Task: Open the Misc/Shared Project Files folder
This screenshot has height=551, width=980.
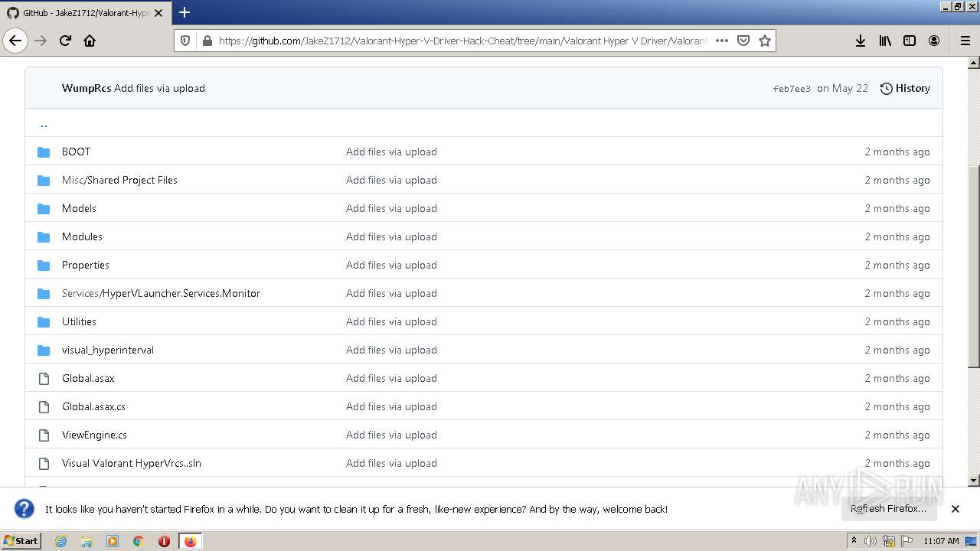Action: [119, 180]
